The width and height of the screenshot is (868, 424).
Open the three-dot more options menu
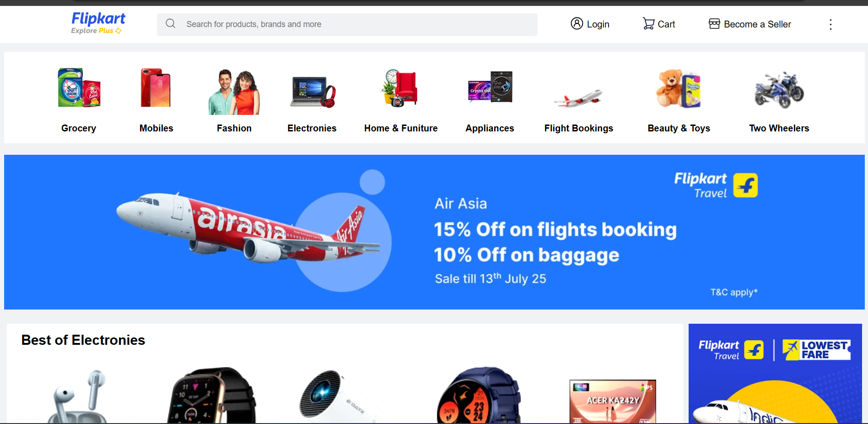click(830, 24)
